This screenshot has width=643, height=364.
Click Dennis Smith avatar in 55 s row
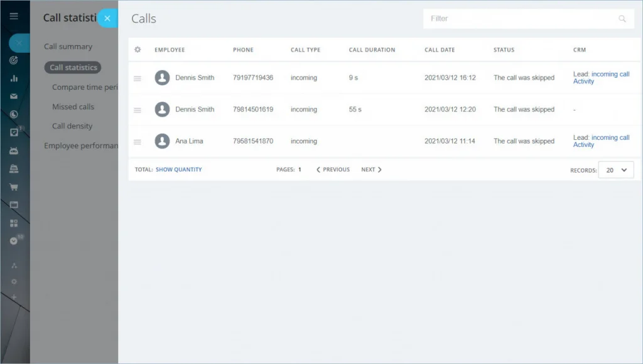pyautogui.click(x=162, y=109)
